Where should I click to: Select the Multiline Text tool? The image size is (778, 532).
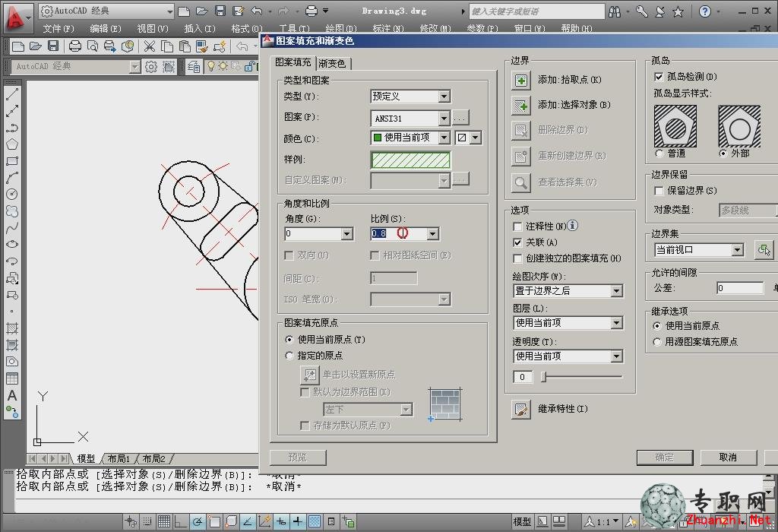click(x=12, y=395)
